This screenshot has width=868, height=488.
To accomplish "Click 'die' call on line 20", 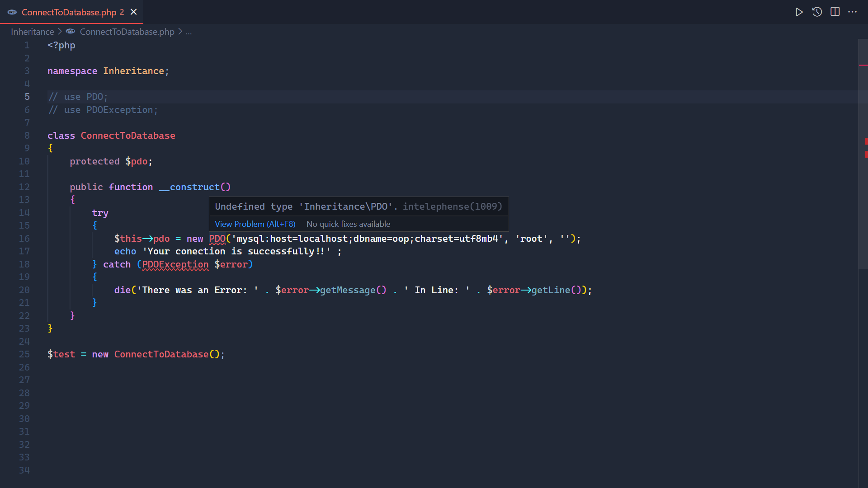I will pos(123,290).
